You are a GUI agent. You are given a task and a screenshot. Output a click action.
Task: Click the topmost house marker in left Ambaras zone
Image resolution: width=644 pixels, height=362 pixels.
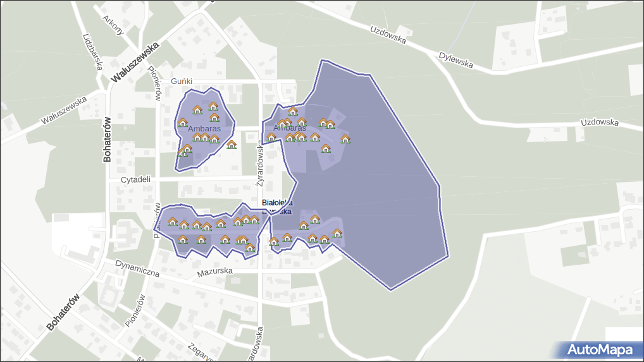tap(213, 106)
